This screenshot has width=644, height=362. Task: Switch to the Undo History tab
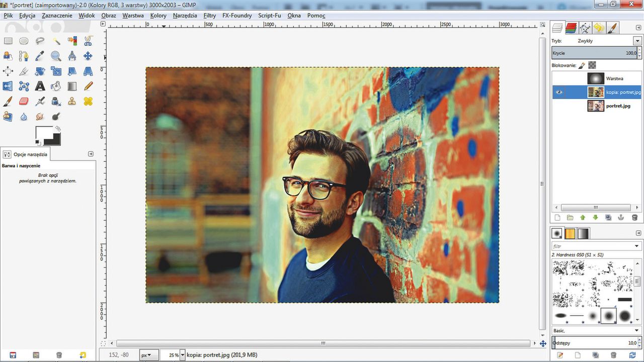(x=598, y=28)
